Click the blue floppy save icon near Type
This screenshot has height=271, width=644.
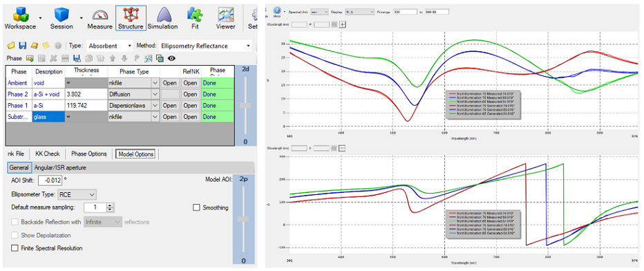23,46
